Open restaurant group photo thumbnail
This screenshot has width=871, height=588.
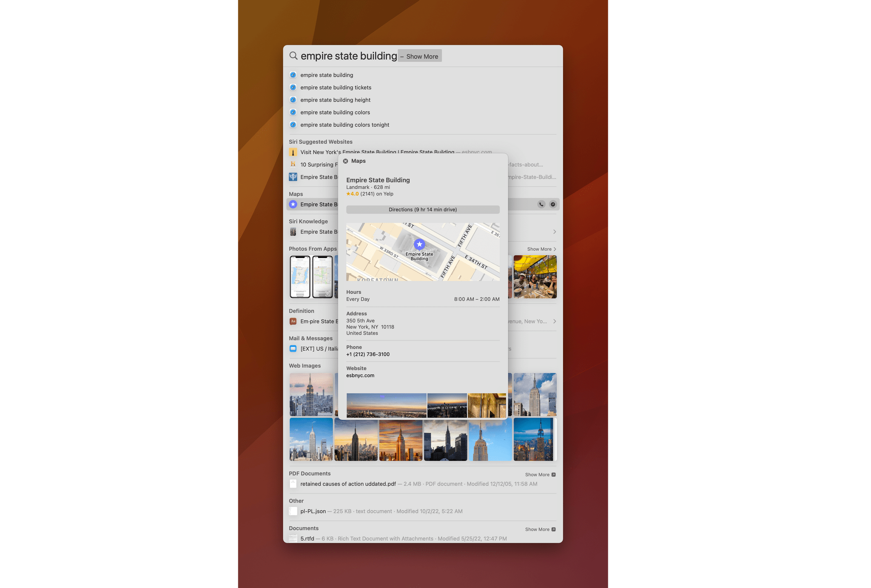(x=535, y=277)
